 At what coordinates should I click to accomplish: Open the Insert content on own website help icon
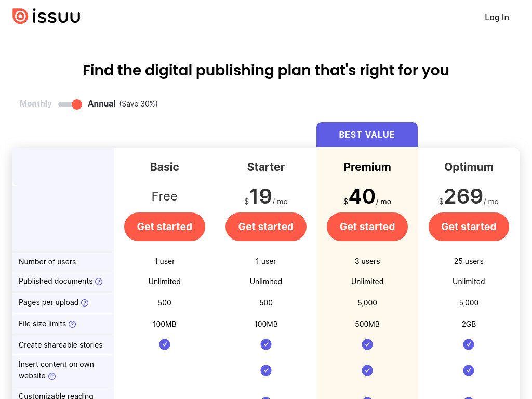(x=52, y=376)
